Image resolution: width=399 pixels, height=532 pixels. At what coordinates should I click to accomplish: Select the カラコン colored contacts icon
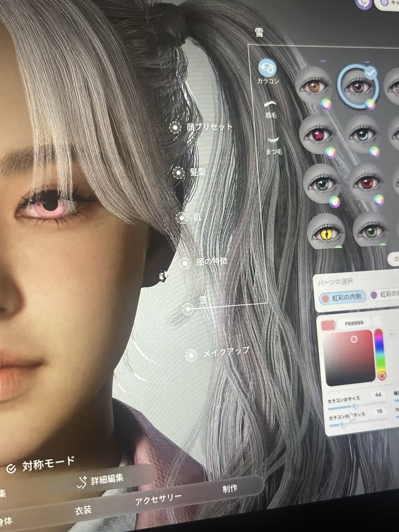point(267,68)
